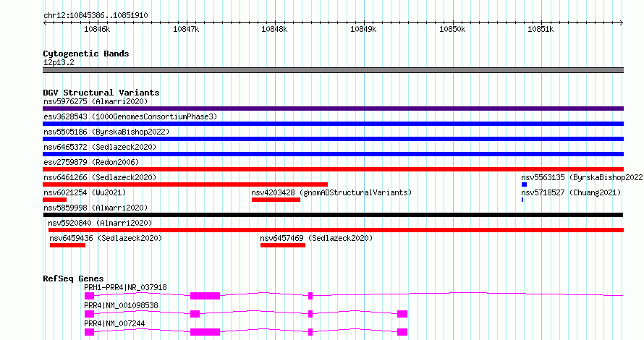Select the esv3628543 1000GenomesConsortiumPhase3 label

click(x=130, y=116)
